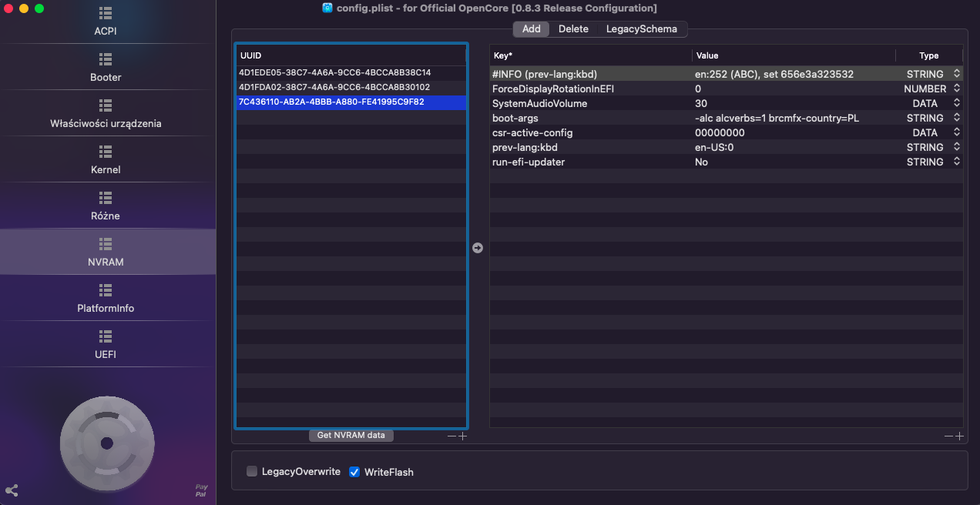Click the document icon beside the config.plist title
The image size is (980, 505).
click(328, 8)
